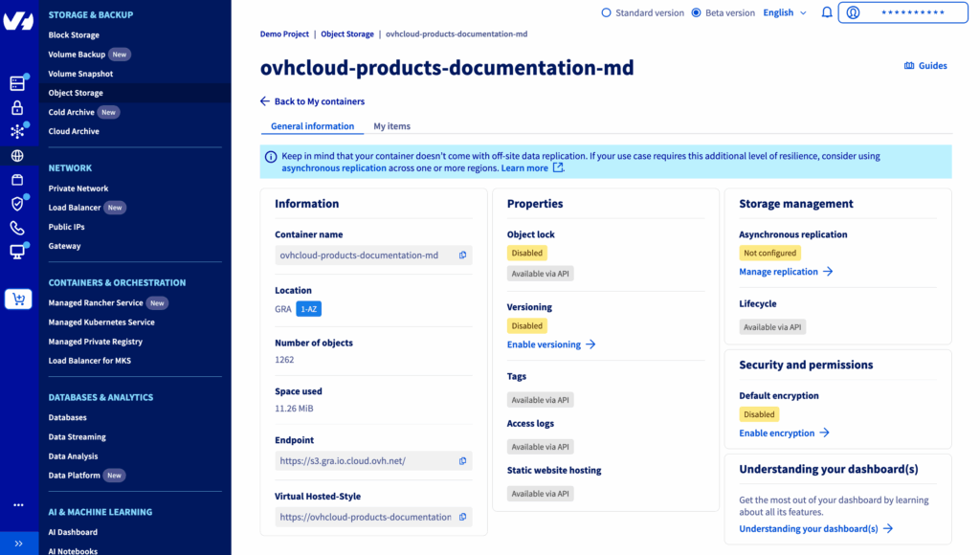Open the padlock icon in the left rail
This screenshot has width=980, height=555.
(x=17, y=108)
